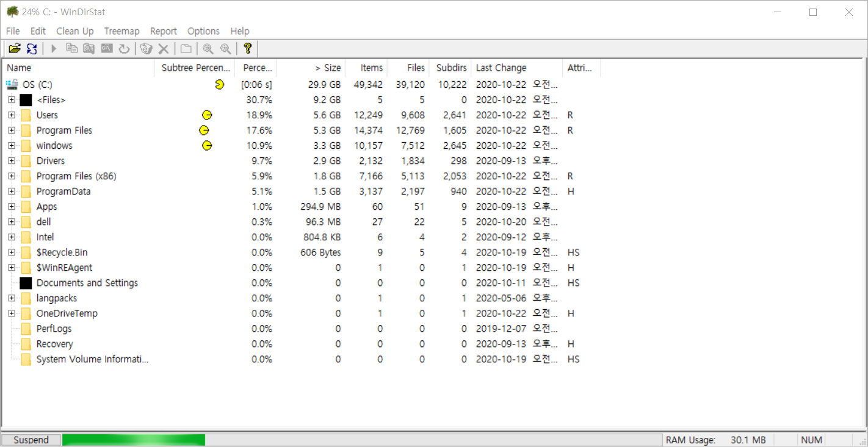Click the Suspend button in status bar
Image resolution: width=868 pixels, height=447 pixels.
tap(31, 440)
